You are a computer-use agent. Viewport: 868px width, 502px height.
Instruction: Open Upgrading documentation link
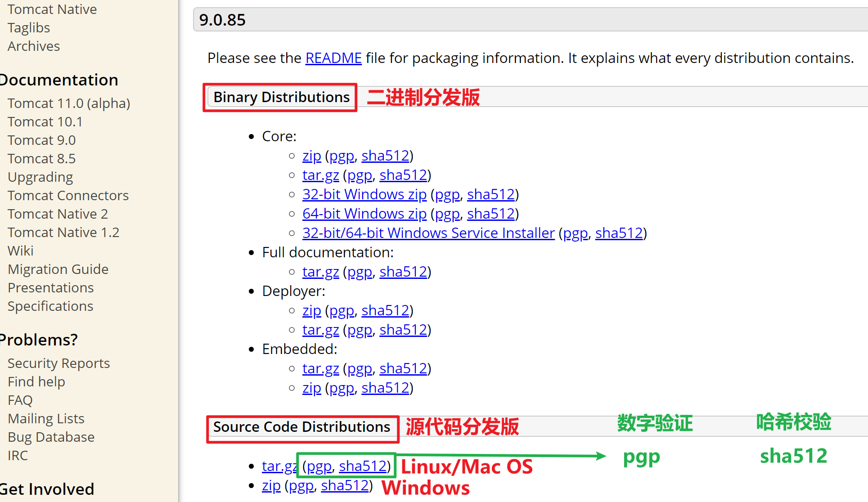click(x=40, y=177)
